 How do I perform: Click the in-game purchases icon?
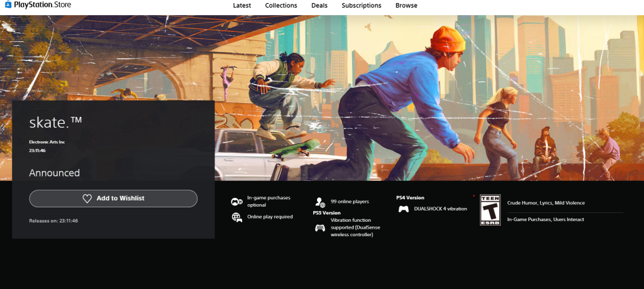(x=236, y=202)
